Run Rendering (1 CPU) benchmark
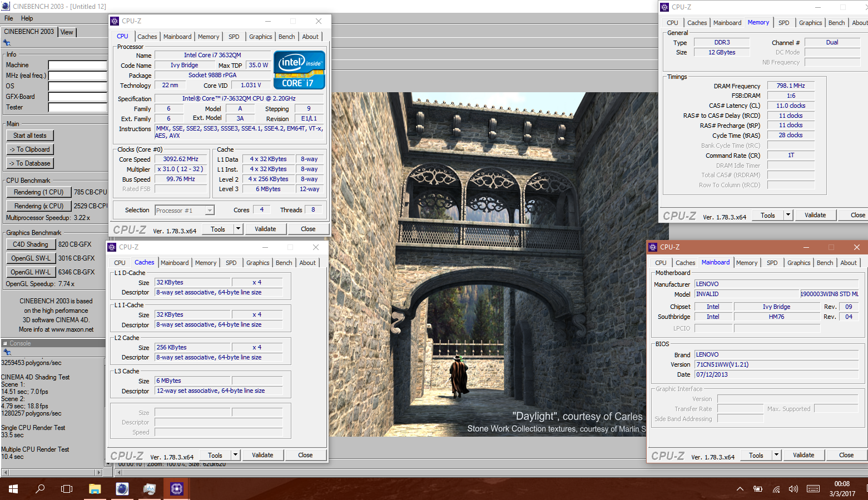Viewport: 868px width, 500px height. [39, 192]
